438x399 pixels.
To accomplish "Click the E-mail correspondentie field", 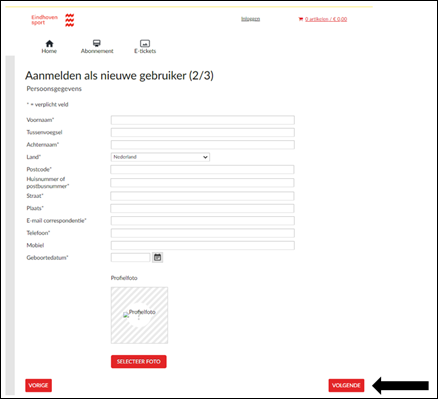I will click(x=203, y=221).
